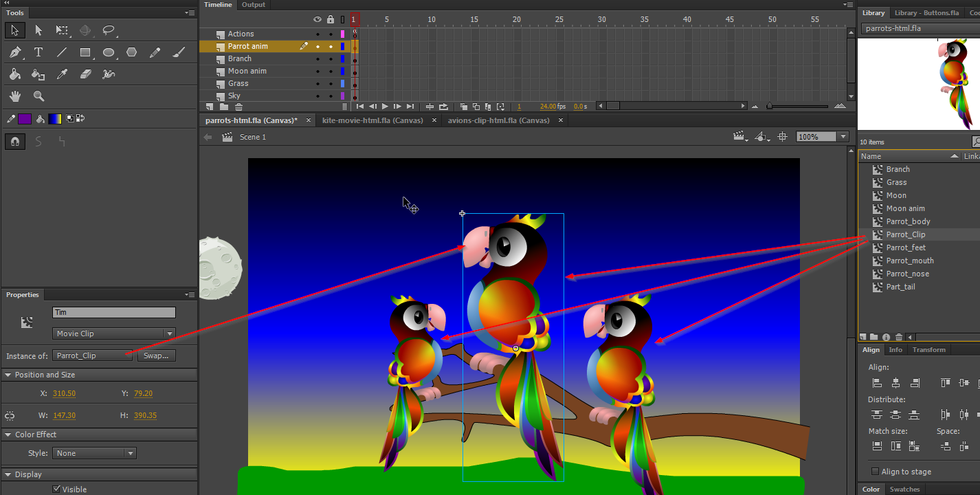980x495 pixels.
Task: Collapse the Position and Size section
Action: coord(8,375)
